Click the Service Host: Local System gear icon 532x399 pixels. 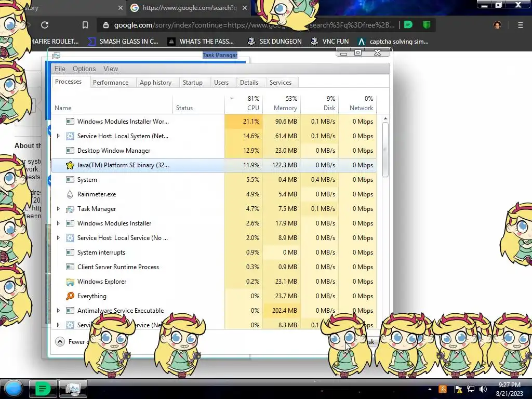point(70,136)
